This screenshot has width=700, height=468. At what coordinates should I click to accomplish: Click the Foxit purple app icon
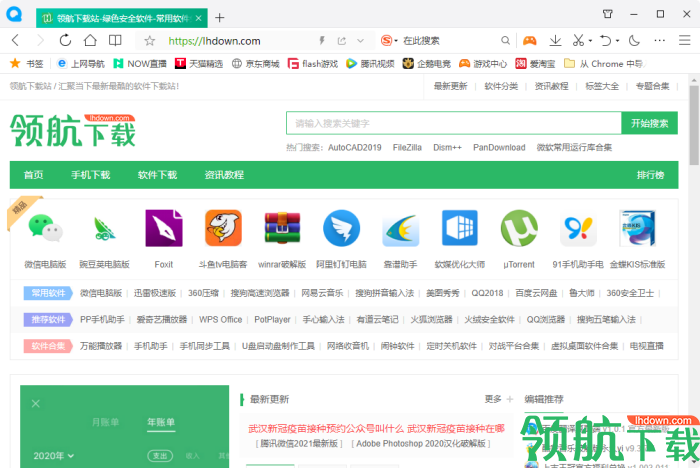click(x=164, y=228)
